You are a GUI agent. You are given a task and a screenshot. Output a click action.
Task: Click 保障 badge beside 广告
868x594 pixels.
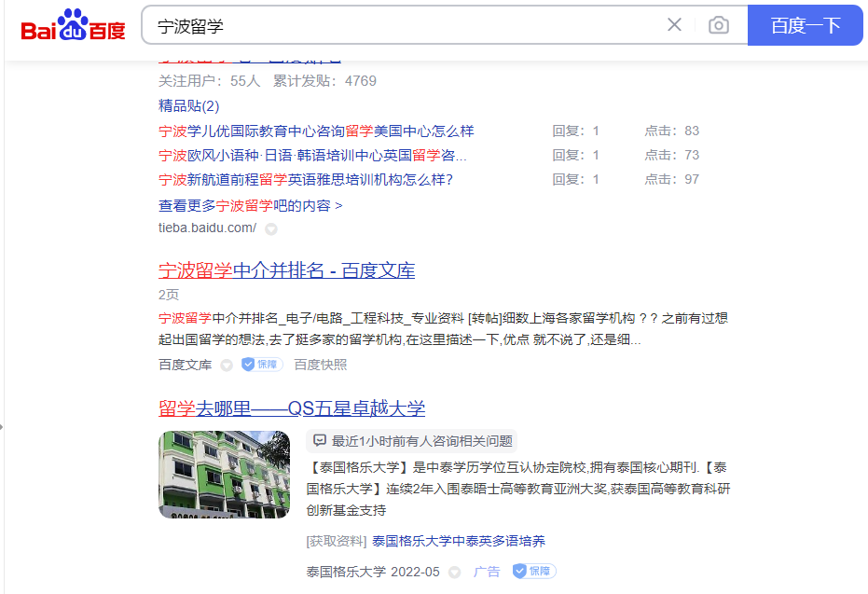click(x=533, y=571)
